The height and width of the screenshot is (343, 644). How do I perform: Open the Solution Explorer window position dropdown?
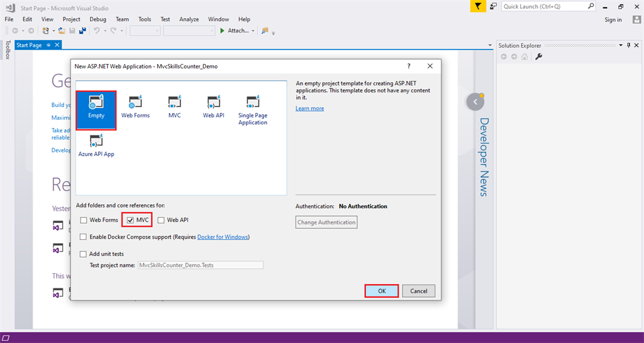click(621, 45)
